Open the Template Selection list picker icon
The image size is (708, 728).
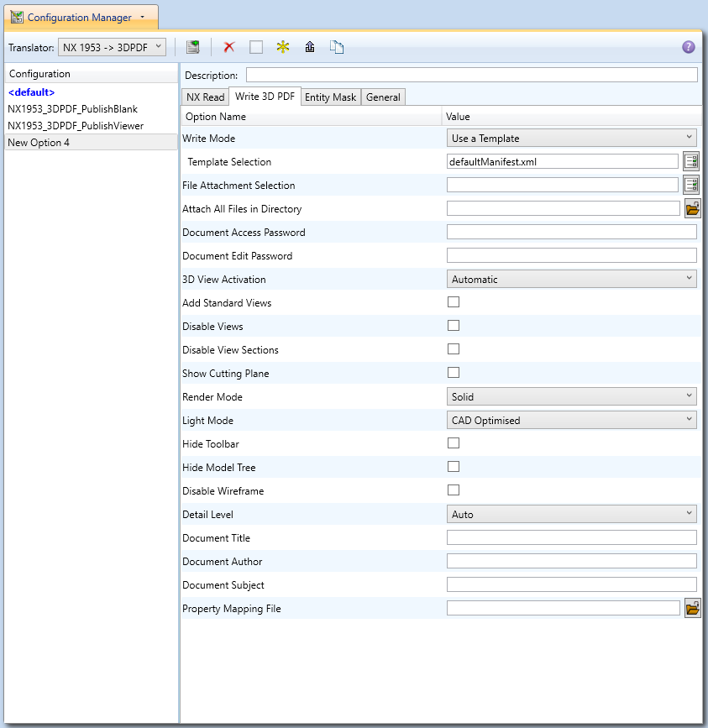coord(691,161)
